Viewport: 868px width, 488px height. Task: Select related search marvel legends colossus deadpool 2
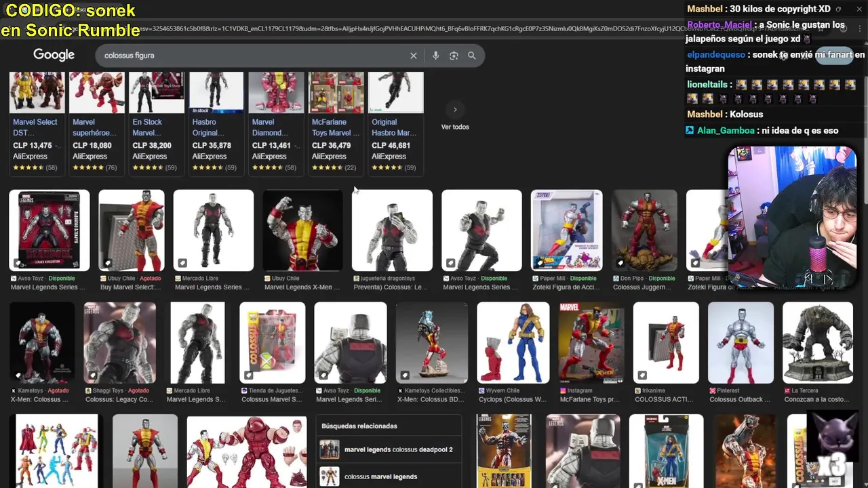[389, 449]
